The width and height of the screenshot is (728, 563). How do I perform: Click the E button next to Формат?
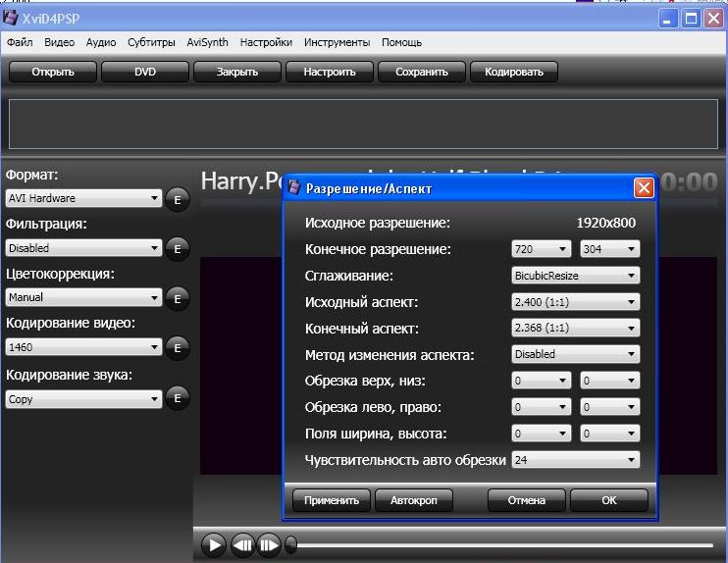point(177,199)
